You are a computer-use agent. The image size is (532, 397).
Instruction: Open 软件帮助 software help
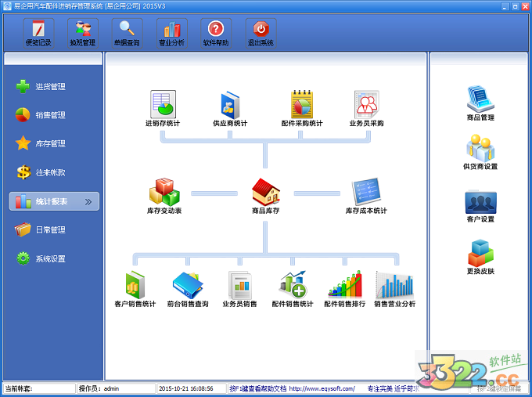216,34
